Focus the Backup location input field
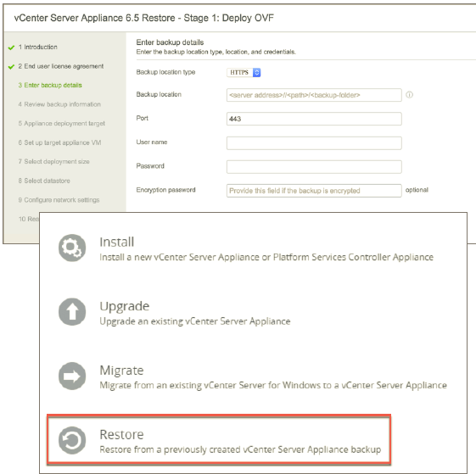 [x=314, y=95]
